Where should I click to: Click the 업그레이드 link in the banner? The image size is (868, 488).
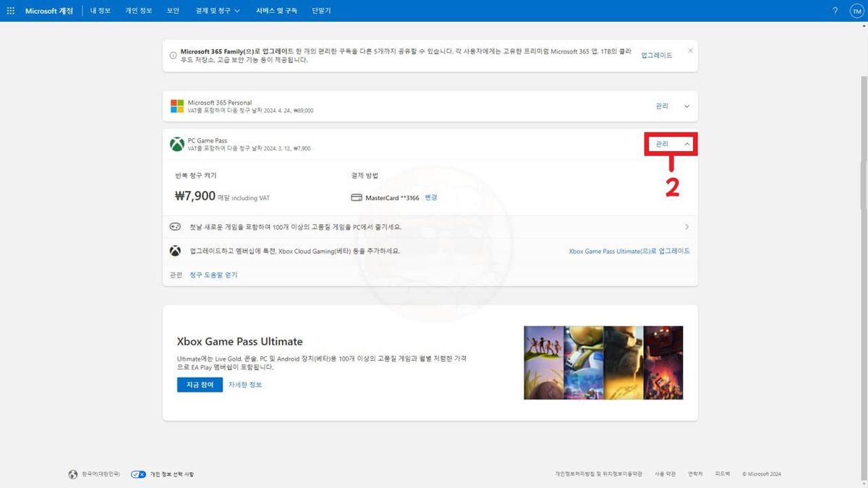[x=657, y=55]
